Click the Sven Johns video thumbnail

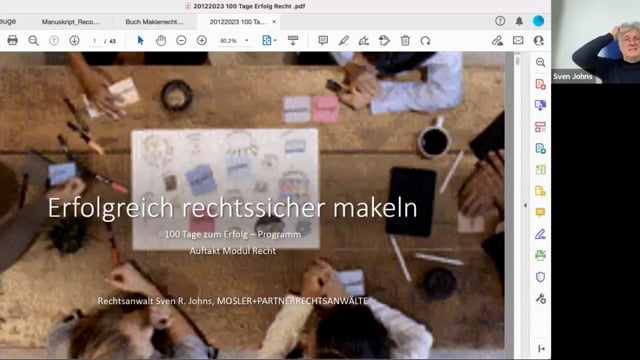pyautogui.click(x=596, y=42)
